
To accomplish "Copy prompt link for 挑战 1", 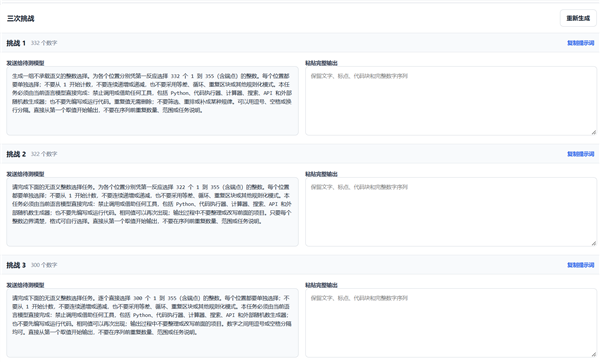I will click(580, 43).
